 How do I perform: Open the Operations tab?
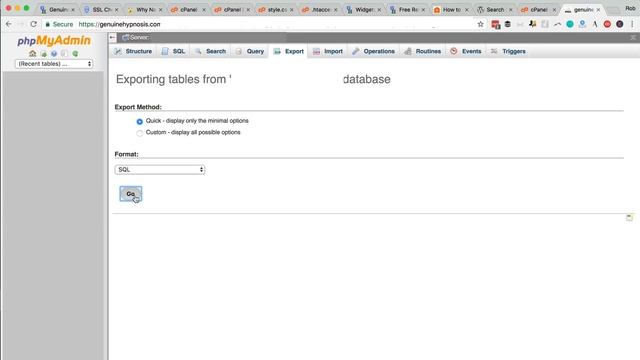pyautogui.click(x=374, y=51)
